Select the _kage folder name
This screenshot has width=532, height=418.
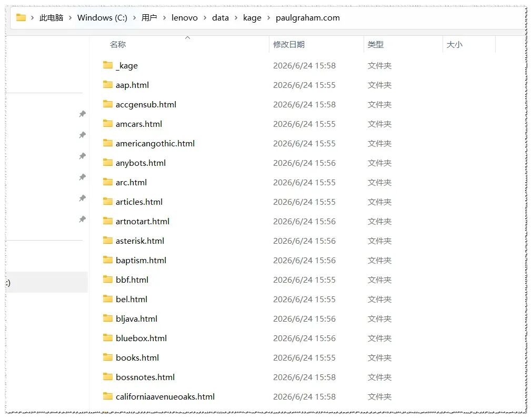(126, 65)
